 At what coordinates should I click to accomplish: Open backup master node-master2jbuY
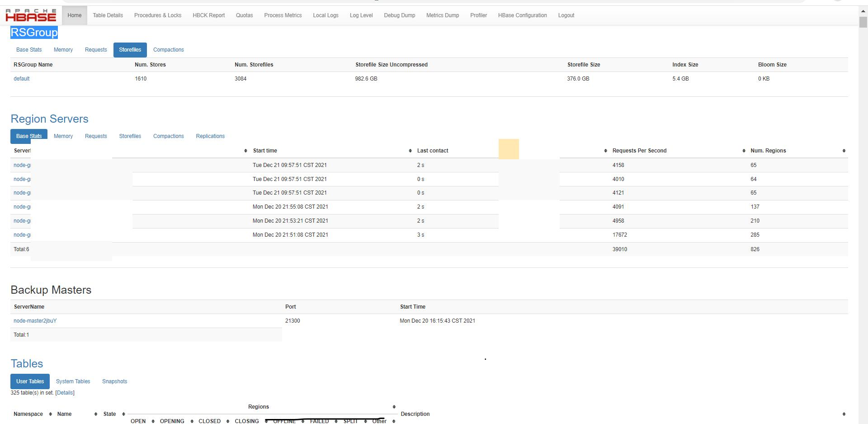coord(35,321)
